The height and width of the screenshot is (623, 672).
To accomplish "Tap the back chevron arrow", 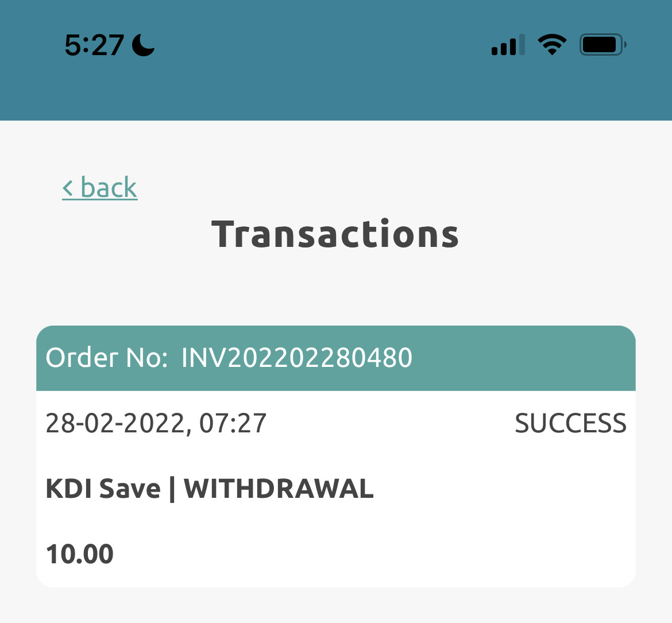I will tap(68, 188).
